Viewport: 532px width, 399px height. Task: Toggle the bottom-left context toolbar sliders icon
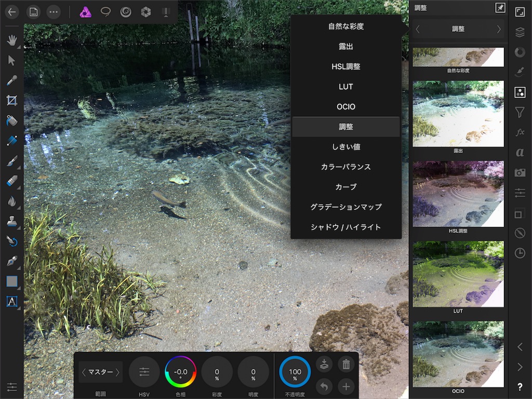click(11, 387)
